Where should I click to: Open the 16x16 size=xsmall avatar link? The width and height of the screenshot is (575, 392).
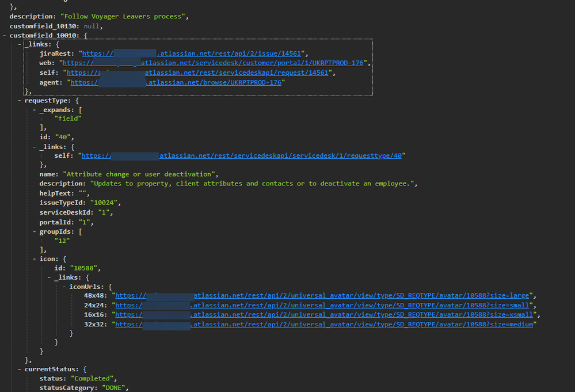[324, 315]
